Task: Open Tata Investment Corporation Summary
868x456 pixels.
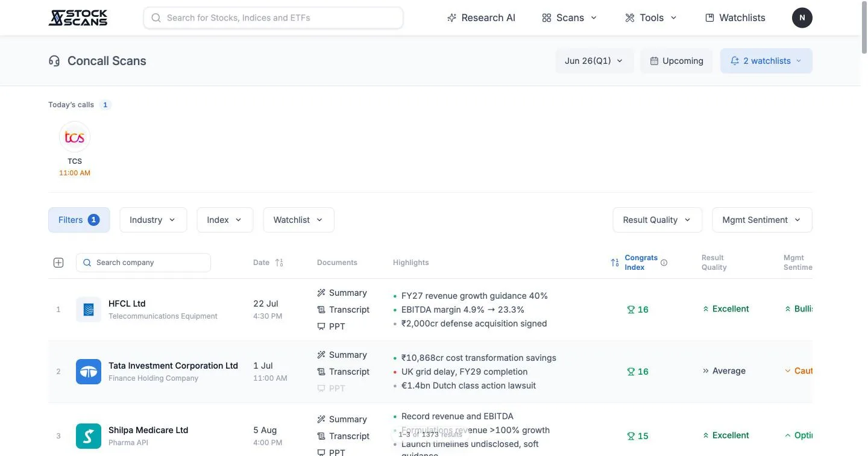Action: pos(342,355)
